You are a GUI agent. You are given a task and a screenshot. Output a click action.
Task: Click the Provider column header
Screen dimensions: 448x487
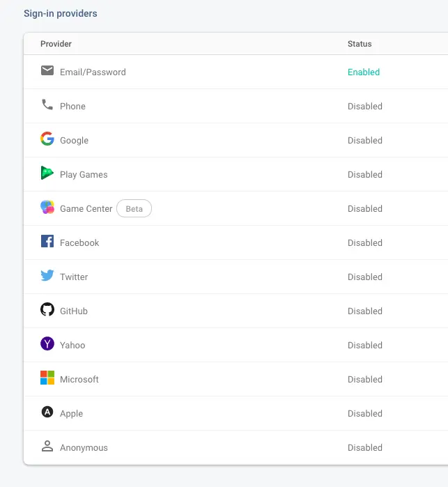(56, 44)
